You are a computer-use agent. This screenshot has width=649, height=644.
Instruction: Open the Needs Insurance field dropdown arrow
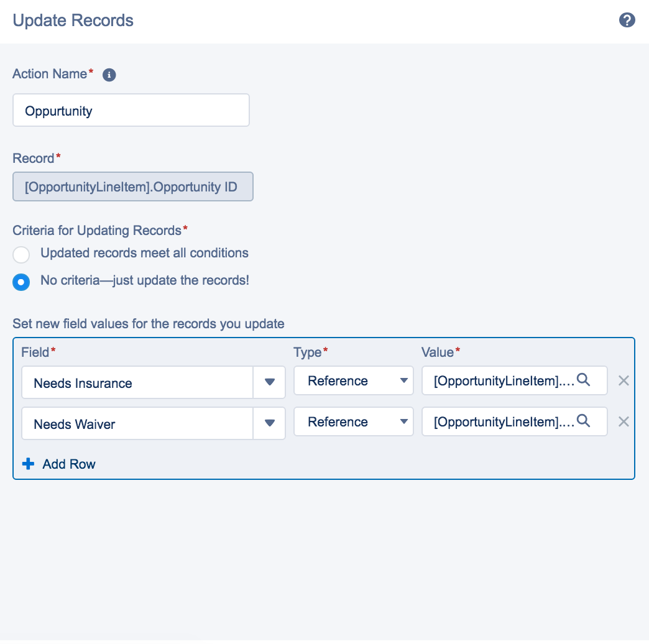(x=269, y=382)
